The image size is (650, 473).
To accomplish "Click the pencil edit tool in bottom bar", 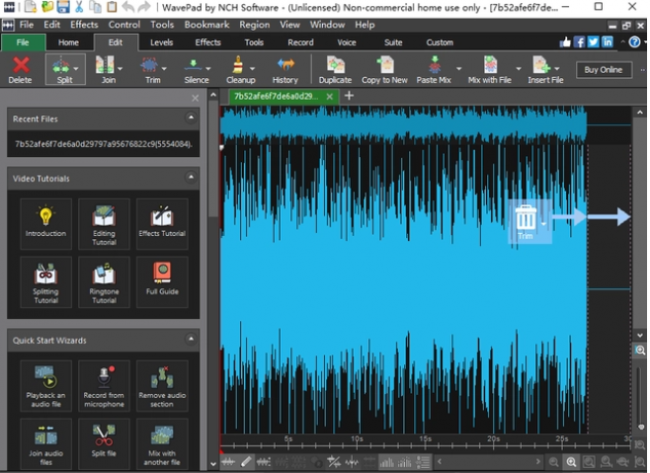I will tap(246, 461).
